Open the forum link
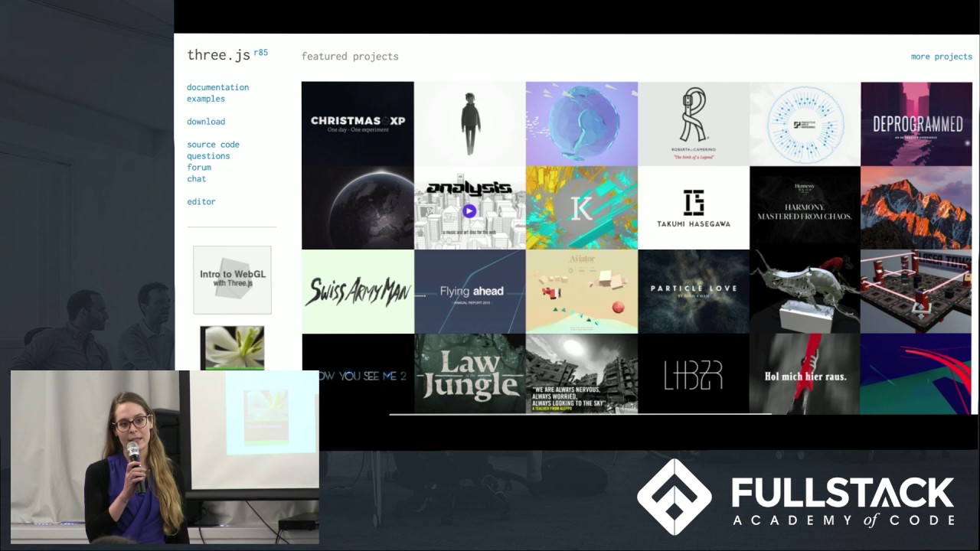980x551 pixels. pos(199,168)
